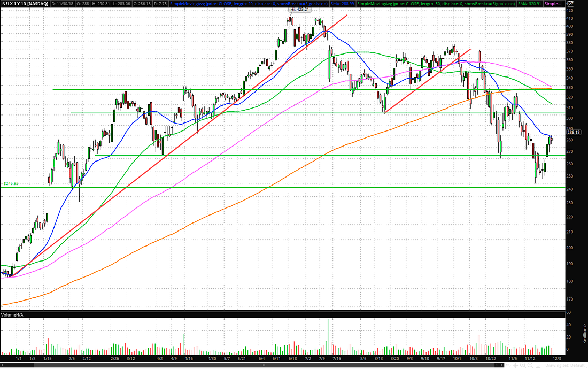Screen dimensions: 588x369
Task: Click the chart tools icon at top right
Action: point(570,3)
